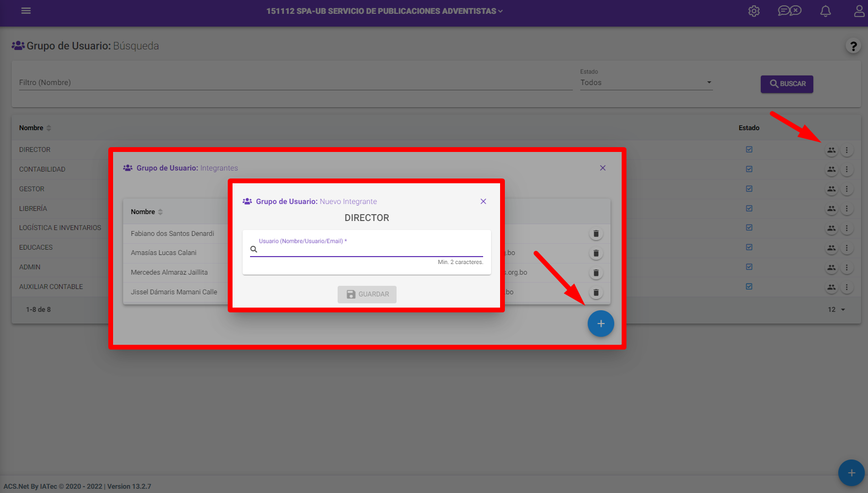Open notifications bell
The image size is (868, 493).
(826, 11)
